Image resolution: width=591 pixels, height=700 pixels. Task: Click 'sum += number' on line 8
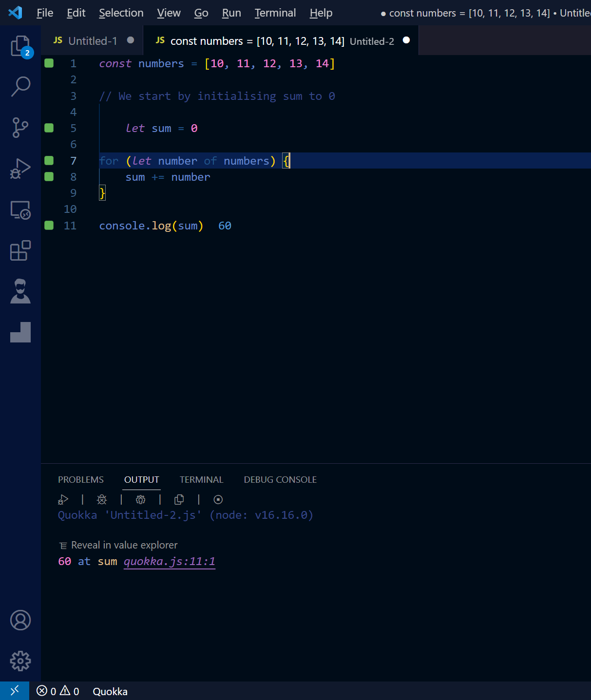click(168, 177)
